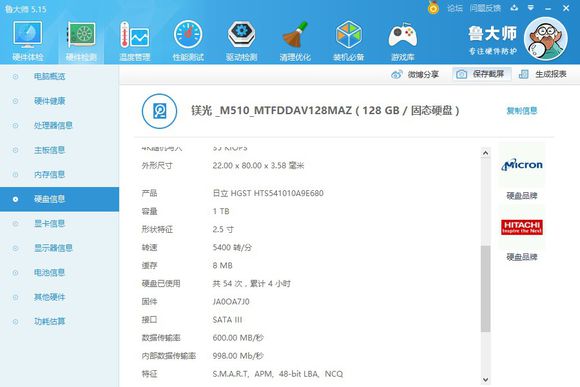The height and width of the screenshot is (387, 580).
Task: Click report icon on 生成报表
Action: coord(523,74)
